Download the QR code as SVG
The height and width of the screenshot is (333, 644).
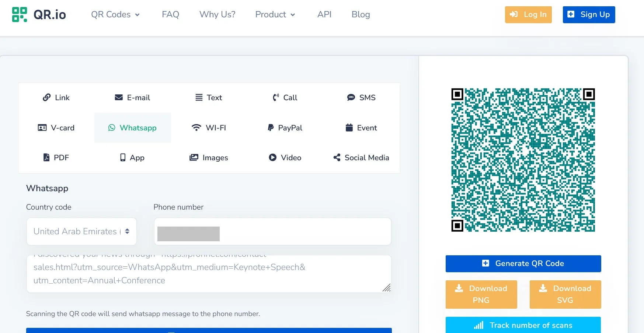tap(565, 294)
